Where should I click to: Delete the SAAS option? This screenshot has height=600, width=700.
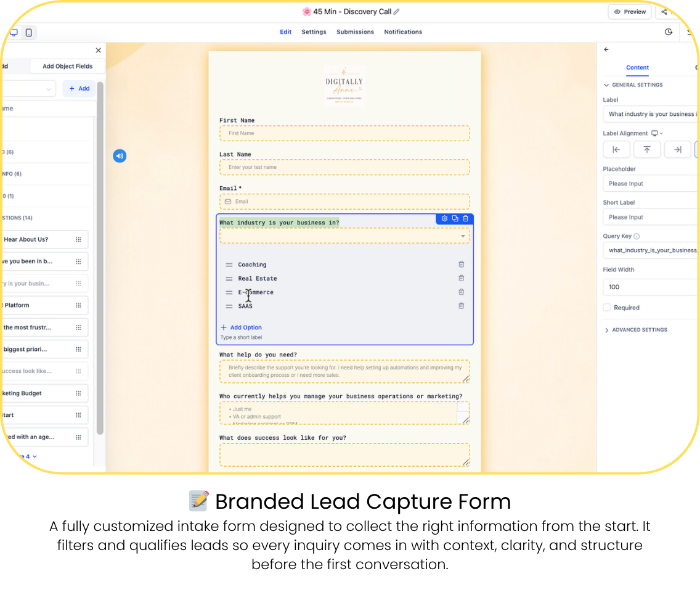tap(461, 306)
